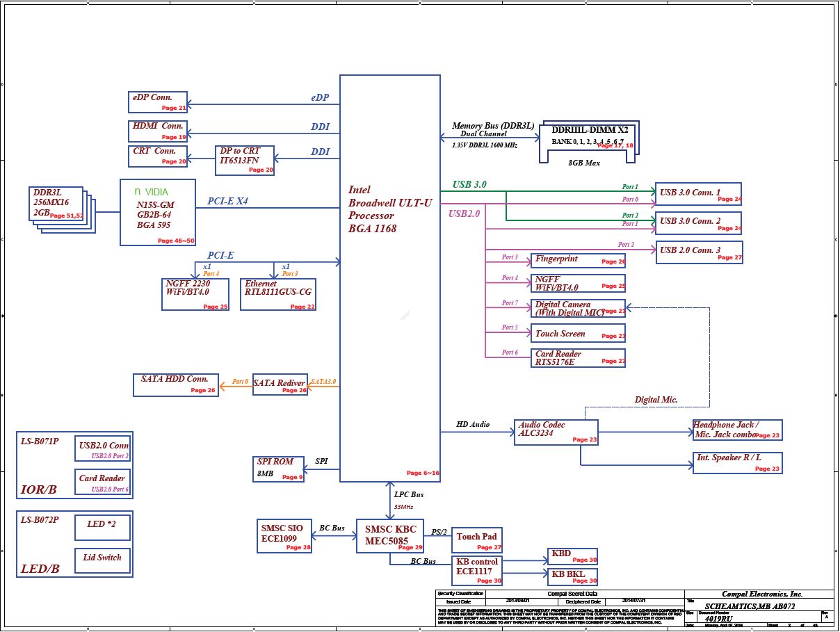Viewport: 840px width, 632px height.
Task: Select the Intel Broadwell ULT-U Processor block
Action: (x=389, y=278)
